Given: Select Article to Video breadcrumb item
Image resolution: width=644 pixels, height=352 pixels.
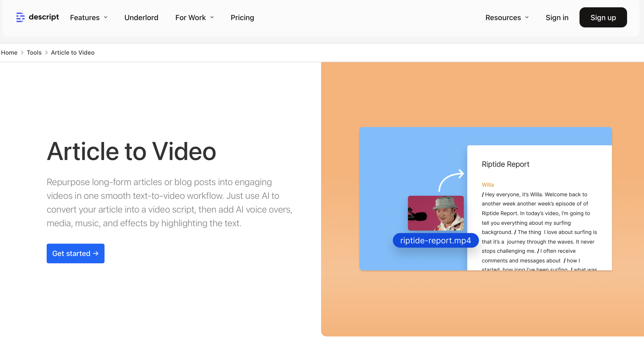Looking at the screenshot, I should (73, 53).
